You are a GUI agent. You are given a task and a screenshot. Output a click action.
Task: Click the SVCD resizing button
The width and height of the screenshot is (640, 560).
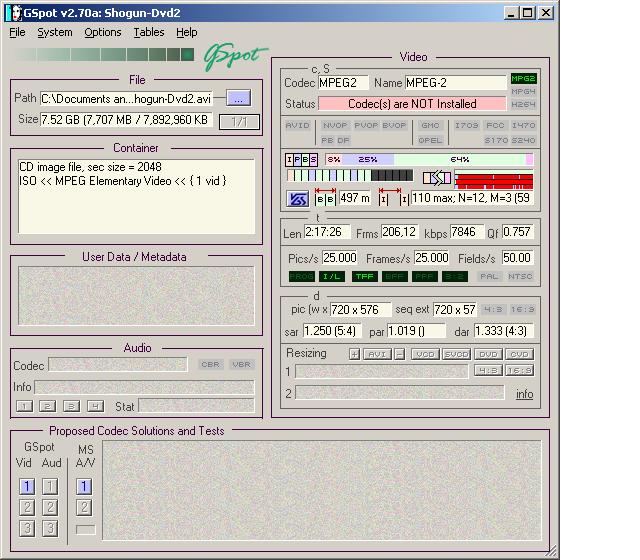(x=456, y=354)
